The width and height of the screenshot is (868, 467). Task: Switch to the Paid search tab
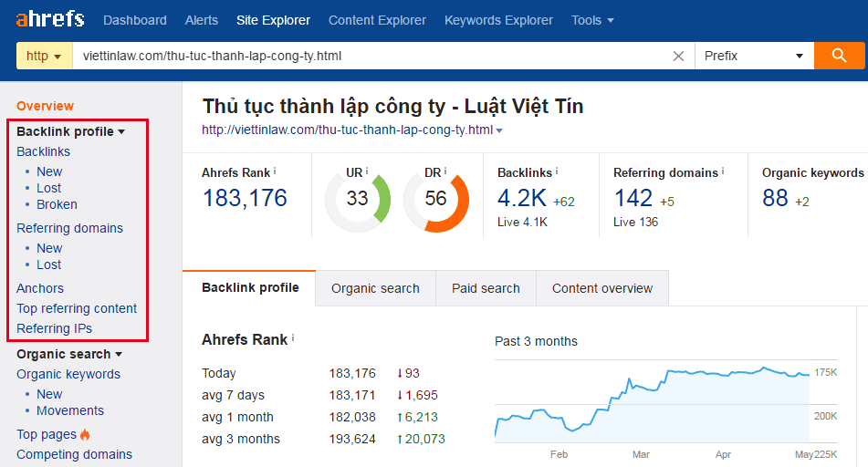486,288
